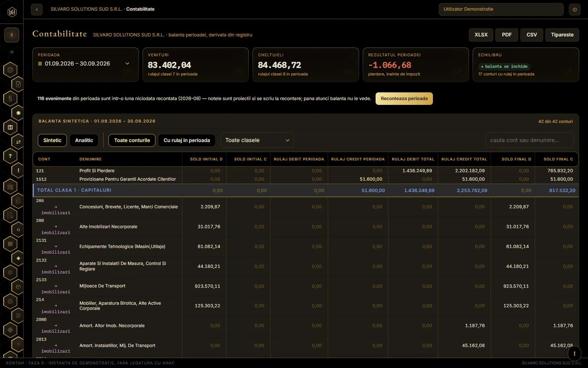Open the Perioada date range dropdown

(x=84, y=64)
